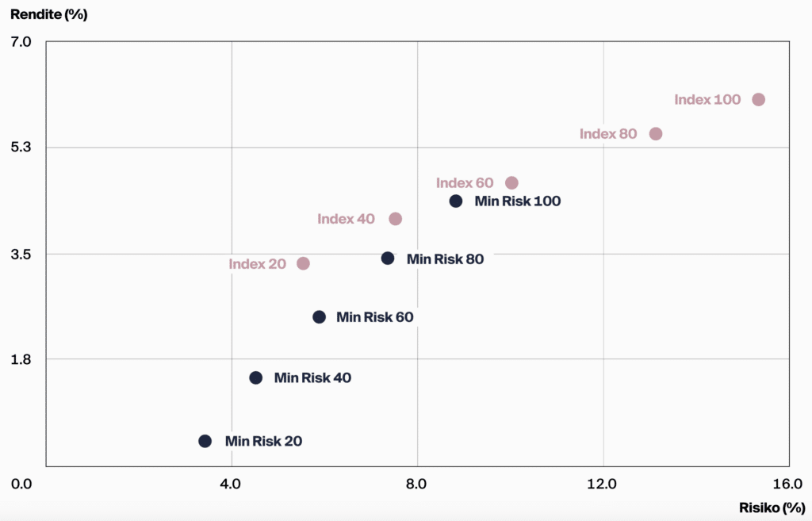812x521 pixels.
Task: Select the Index 60 dot
Action: 511,183
